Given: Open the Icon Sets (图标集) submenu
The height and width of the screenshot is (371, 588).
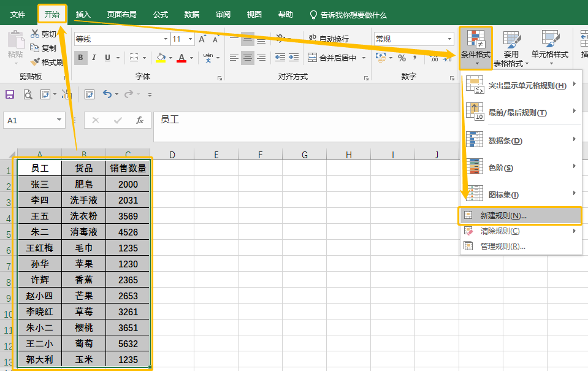Looking at the screenshot, I should (521, 194).
